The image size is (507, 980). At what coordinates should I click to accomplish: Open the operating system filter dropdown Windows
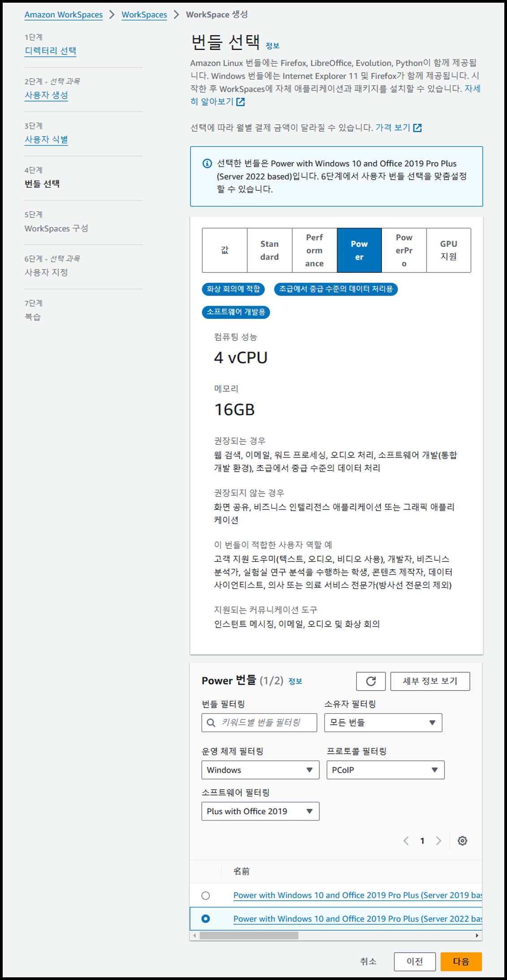point(260,770)
